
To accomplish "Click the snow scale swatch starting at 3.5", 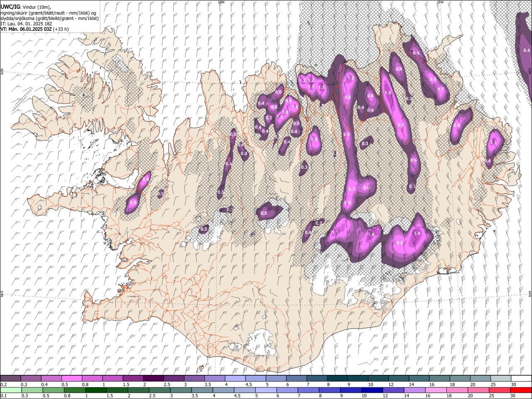I will coord(215,379).
